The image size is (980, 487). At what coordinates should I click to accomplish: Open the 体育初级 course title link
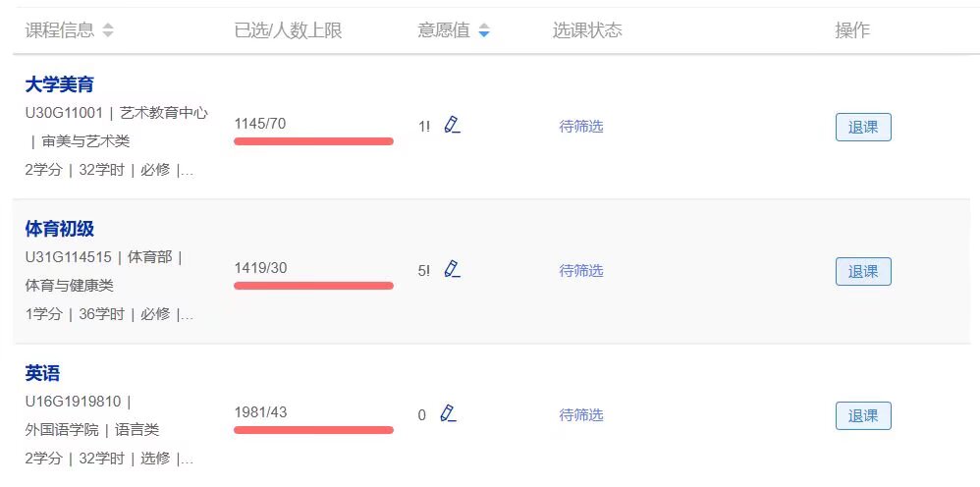[59, 229]
